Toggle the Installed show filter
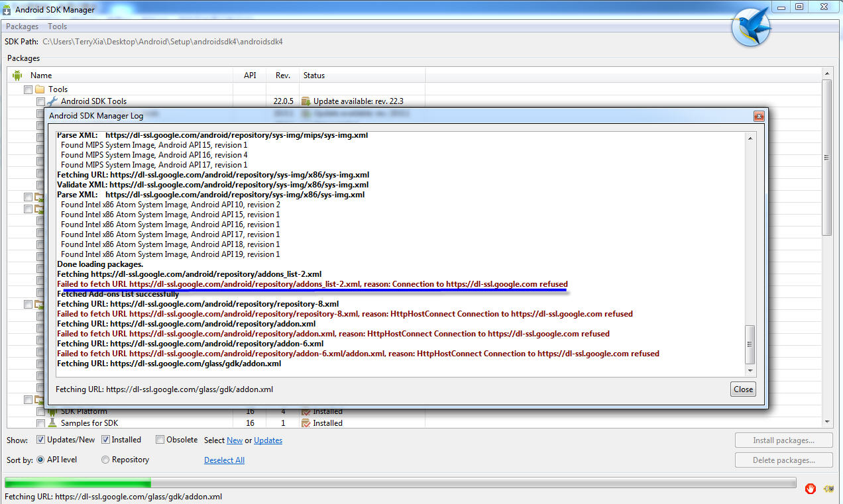The height and width of the screenshot is (504, 843). (x=105, y=440)
